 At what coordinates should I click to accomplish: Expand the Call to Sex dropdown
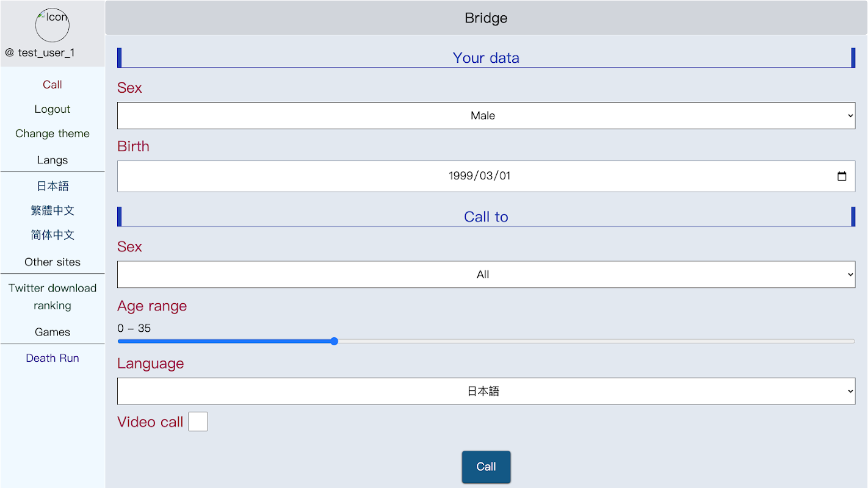tap(486, 274)
